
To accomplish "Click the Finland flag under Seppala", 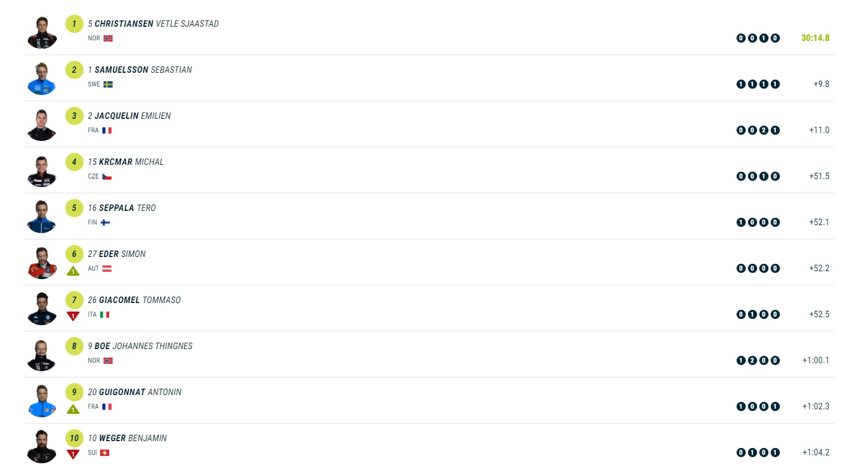I will (x=105, y=223).
